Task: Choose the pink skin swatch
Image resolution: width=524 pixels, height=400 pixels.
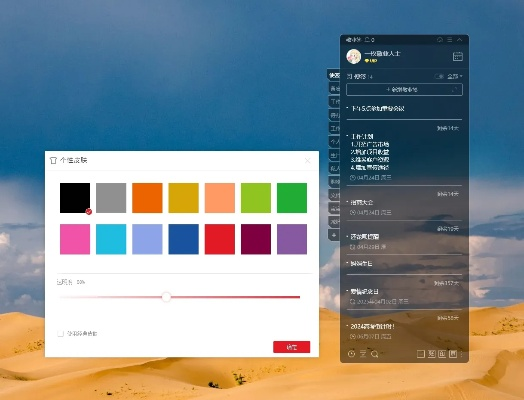Action: pos(75,239)
